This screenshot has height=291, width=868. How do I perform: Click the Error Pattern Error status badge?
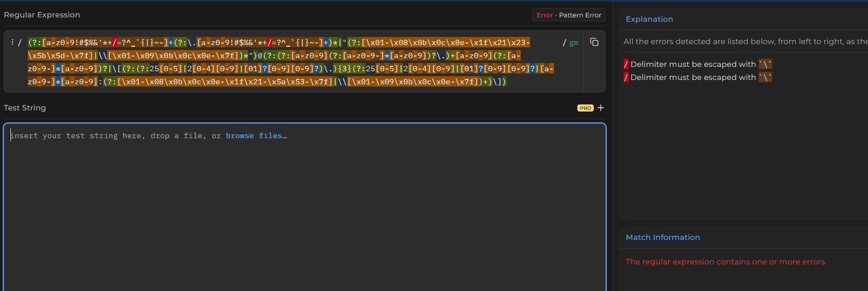coord(569,15)
